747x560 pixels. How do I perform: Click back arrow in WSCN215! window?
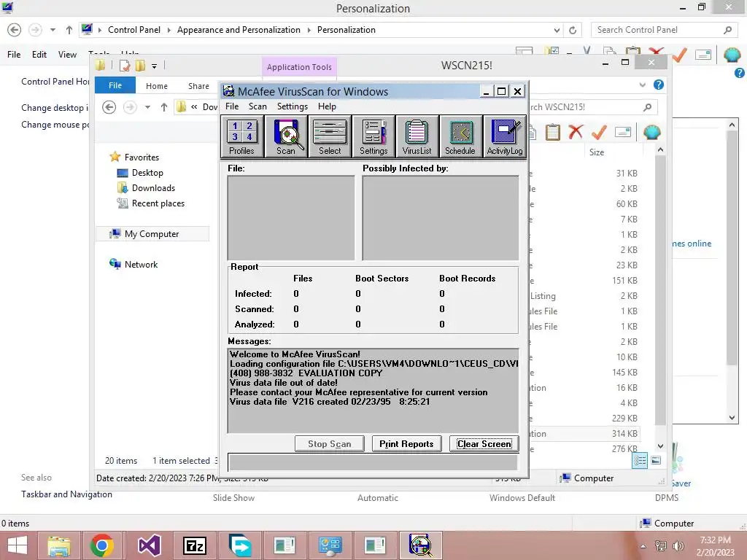109,107
